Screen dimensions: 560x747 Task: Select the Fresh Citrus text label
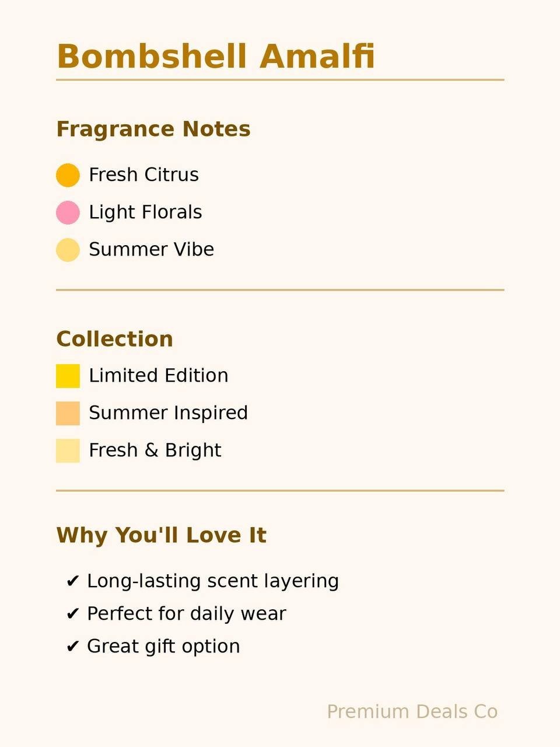(143, 174)
